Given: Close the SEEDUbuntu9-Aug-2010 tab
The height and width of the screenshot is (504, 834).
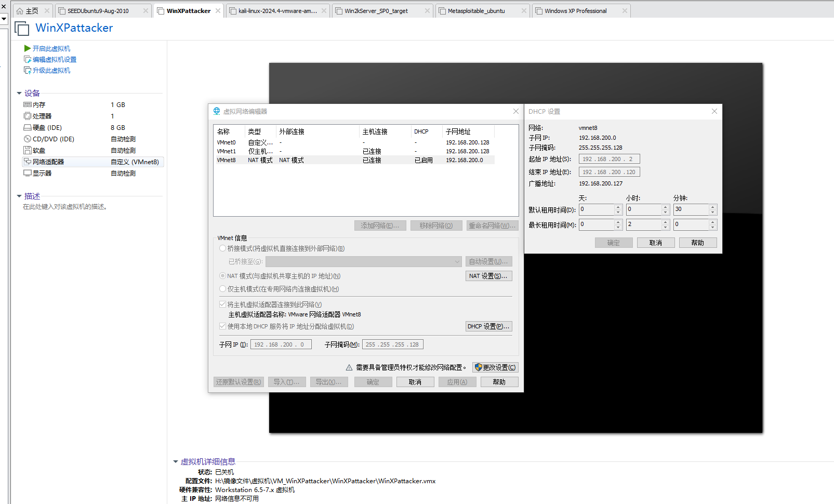Looking at the screenshot, I should pos(146,10).
